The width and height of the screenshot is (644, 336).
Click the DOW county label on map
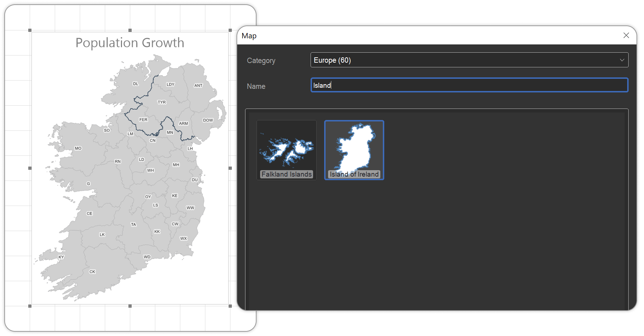(208, 120)
